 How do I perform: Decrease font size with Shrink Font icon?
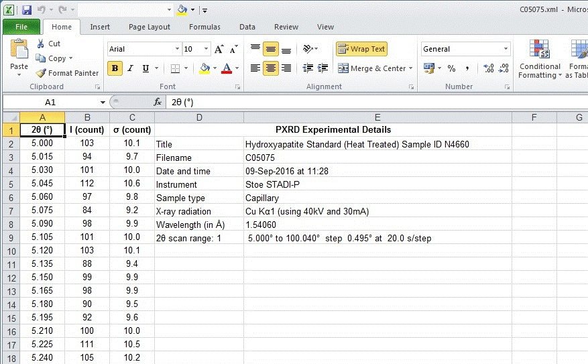(233, 49)
